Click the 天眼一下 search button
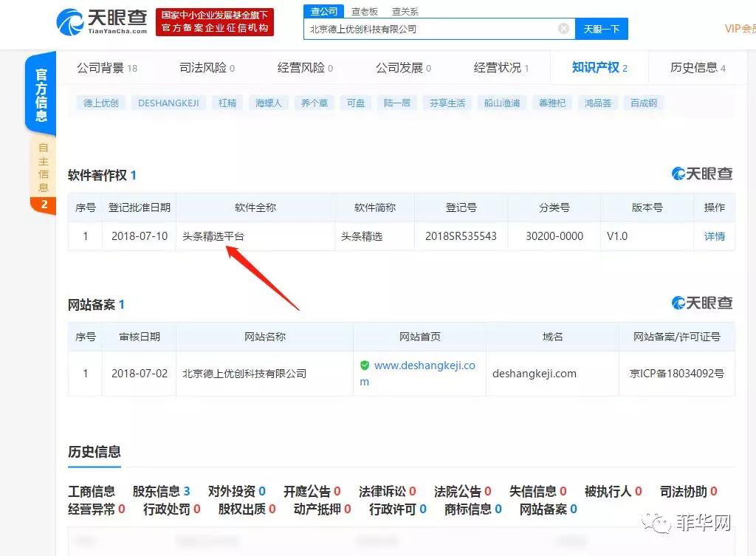This screenshot has height=556, width=756. point(601,29)
